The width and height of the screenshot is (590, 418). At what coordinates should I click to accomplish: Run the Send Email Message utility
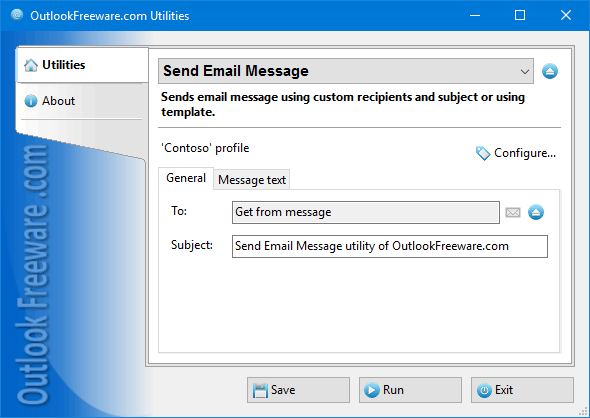point(410,390)
